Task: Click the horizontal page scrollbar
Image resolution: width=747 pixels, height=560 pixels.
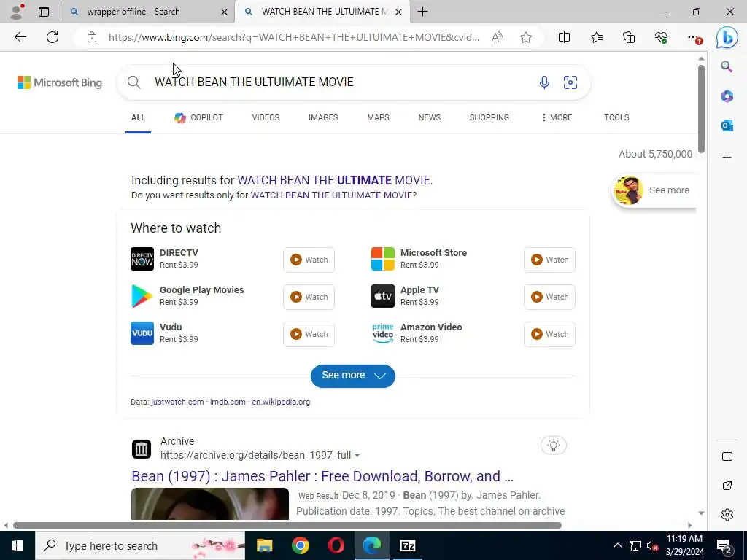Action: pyautogui.click(x=287, y=525)
